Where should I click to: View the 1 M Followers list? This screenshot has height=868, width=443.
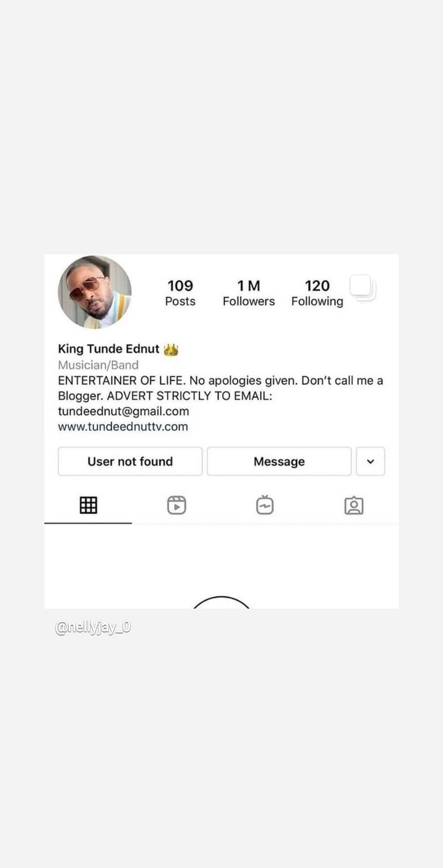pyautogui.click(x=249, y=293)
